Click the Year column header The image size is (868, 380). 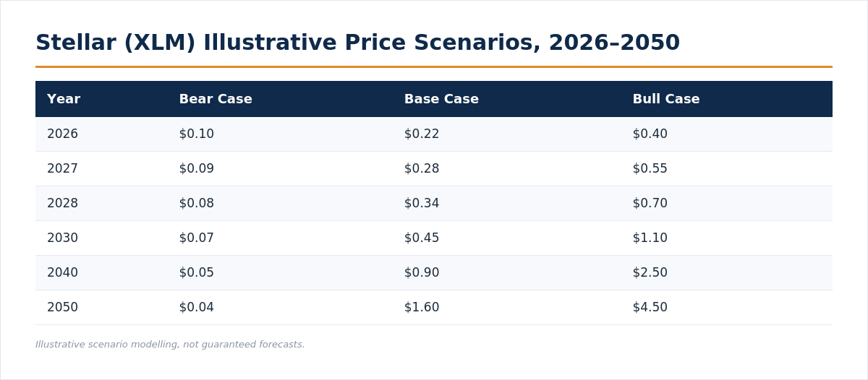[x=64, y=100]
